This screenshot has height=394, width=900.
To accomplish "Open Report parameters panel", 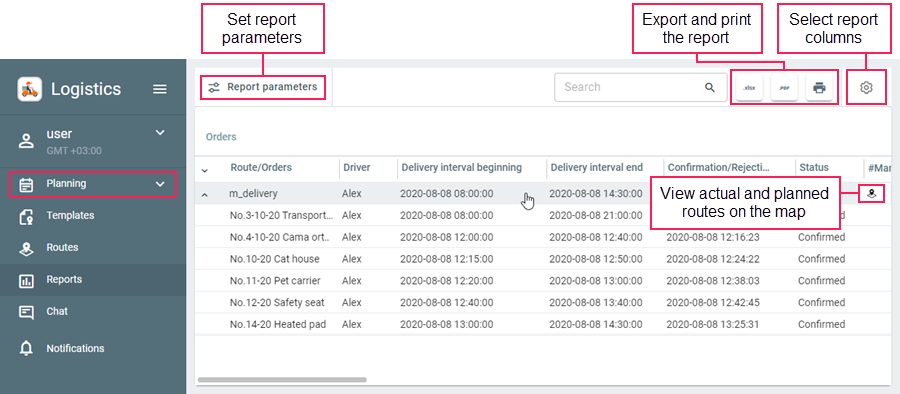I will (x=262, y=87).
